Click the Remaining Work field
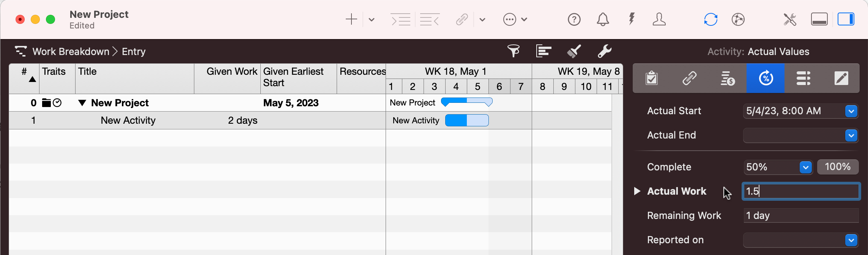This screenshot has height=255, width=868. (x=801, y=216)
